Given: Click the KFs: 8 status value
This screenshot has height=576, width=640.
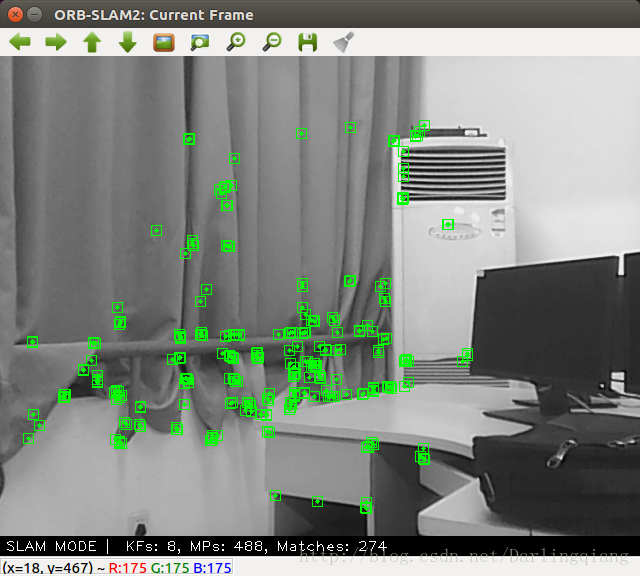Looking at the screenshot, I should 151,546.
